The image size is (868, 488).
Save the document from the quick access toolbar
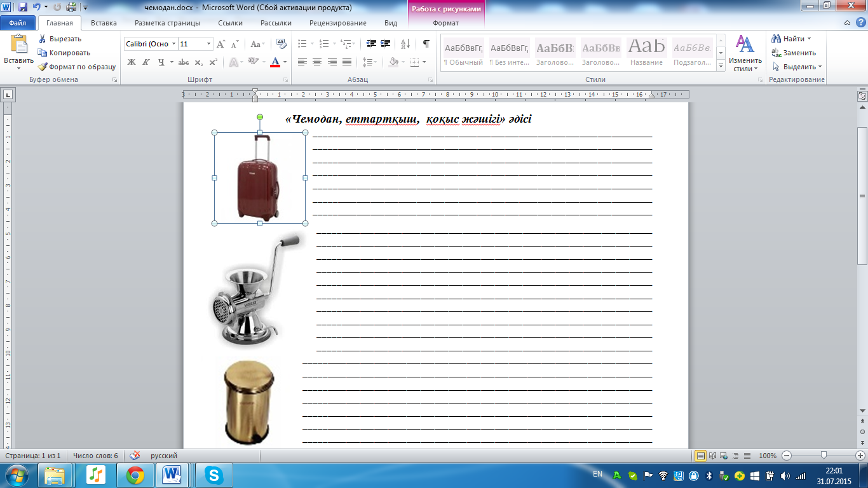tap(23, 8)
